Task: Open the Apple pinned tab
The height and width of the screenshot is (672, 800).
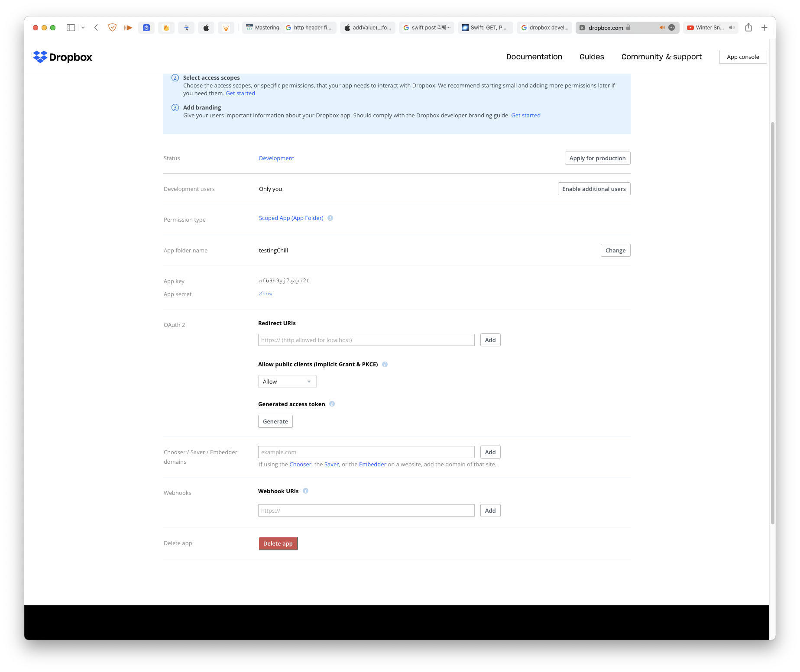Action: pyautogui.click(x=206, y=28)
